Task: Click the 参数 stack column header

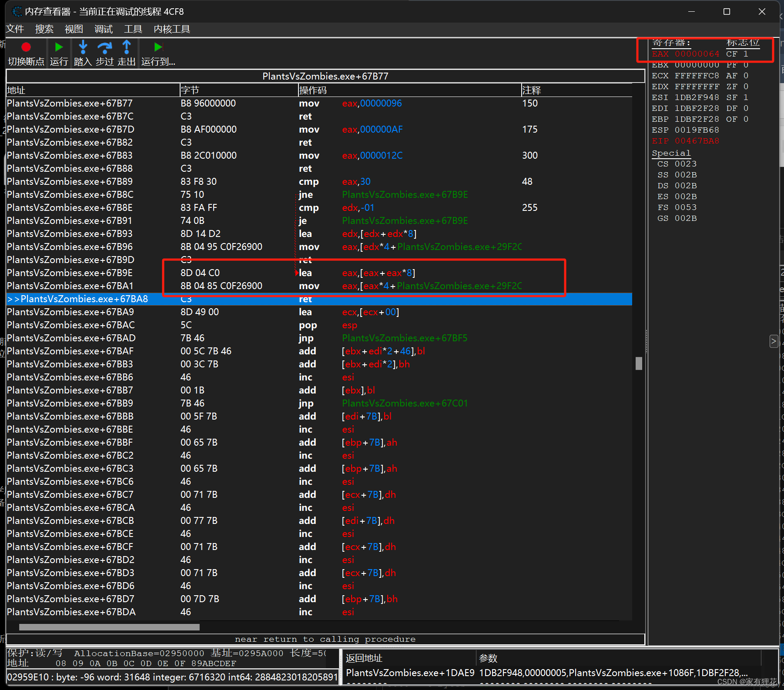Action: click(x=619, y=658)
